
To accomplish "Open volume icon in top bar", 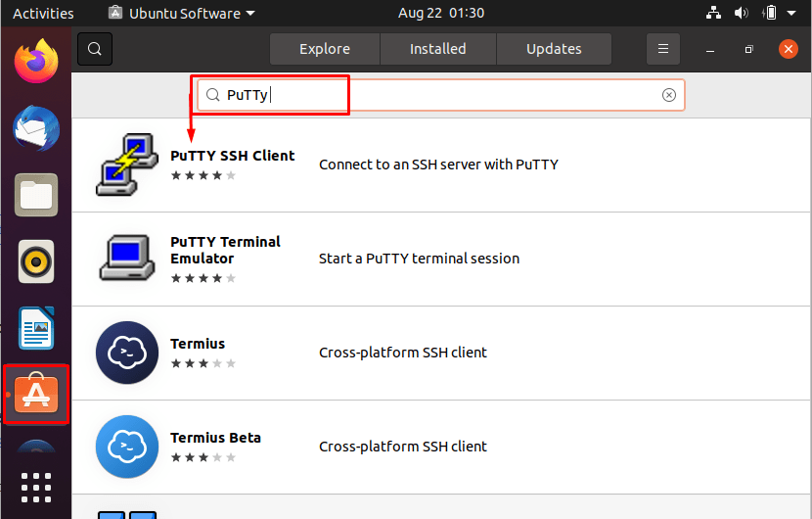I will [x=741, y=13].
